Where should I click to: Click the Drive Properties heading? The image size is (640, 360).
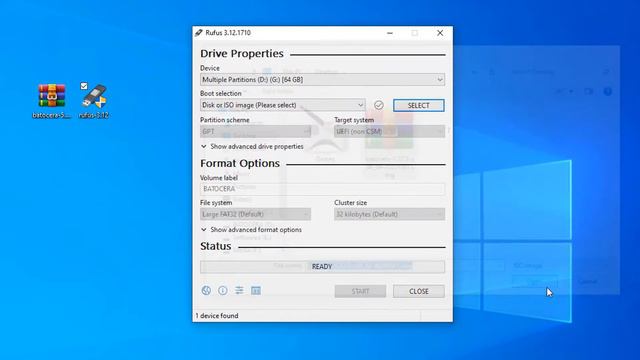tap(242, 53)
